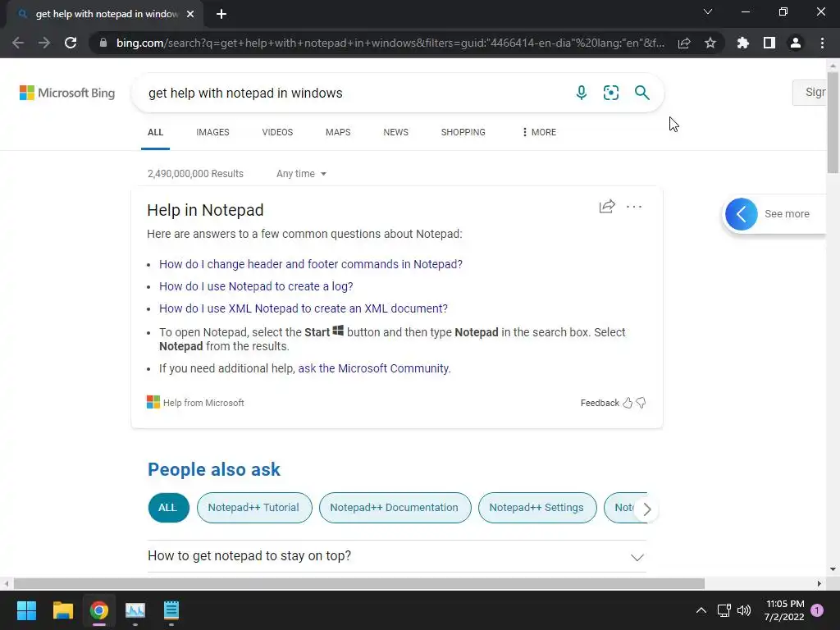Screen dimensions: 840x630
Task: Open the three-dot options on answer card
Action: point(634,206)
